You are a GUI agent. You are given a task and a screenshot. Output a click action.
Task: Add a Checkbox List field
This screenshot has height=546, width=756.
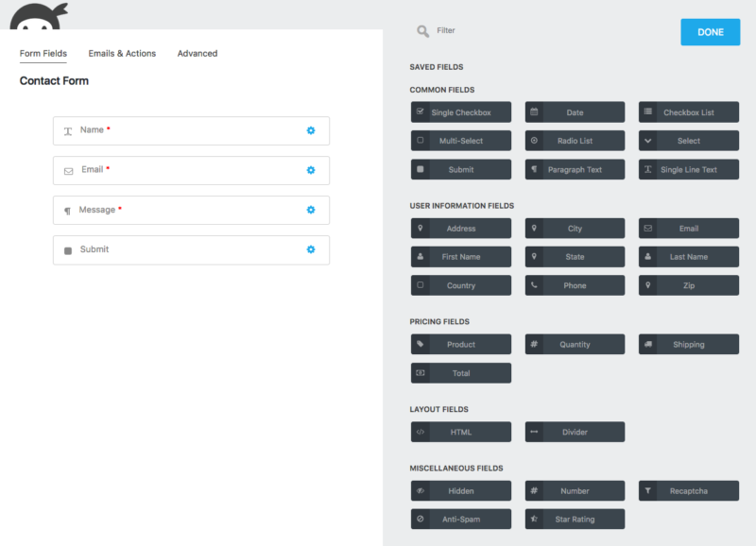click(688, 112)
